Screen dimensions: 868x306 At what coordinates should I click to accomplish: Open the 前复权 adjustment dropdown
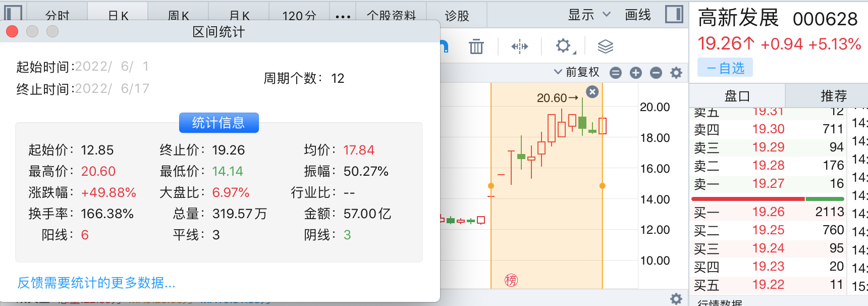(576, 72)
